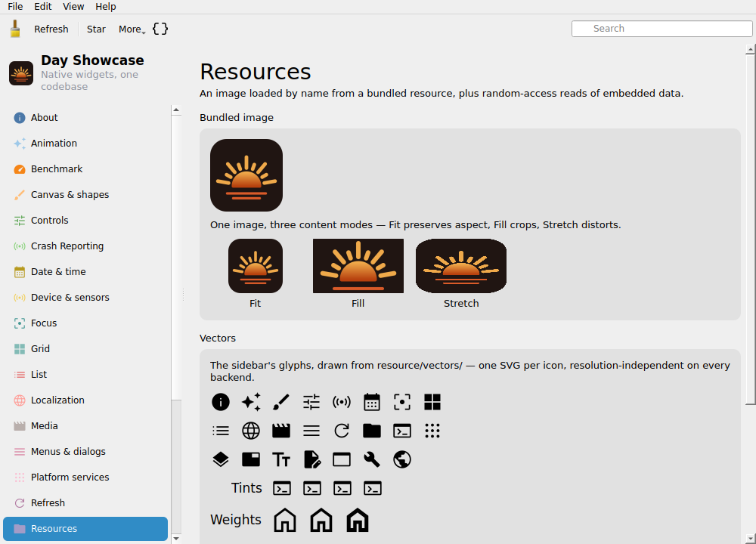756x544 pixels.
Task: Click the focus brackets glyph in Vectors
Action: (402, 402)
